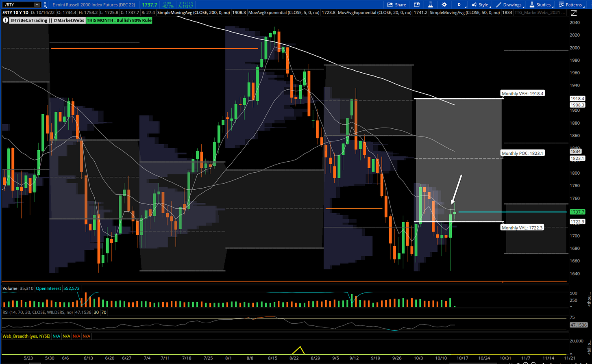
Task: Open the price alert icon in the toolbar
Action: [x=417, y=4]
